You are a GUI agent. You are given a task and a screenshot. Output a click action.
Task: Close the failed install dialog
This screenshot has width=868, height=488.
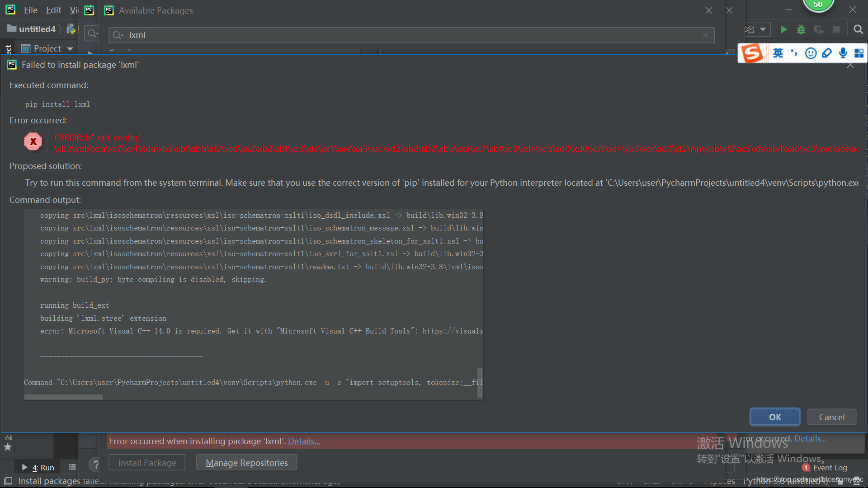[850, 66]
